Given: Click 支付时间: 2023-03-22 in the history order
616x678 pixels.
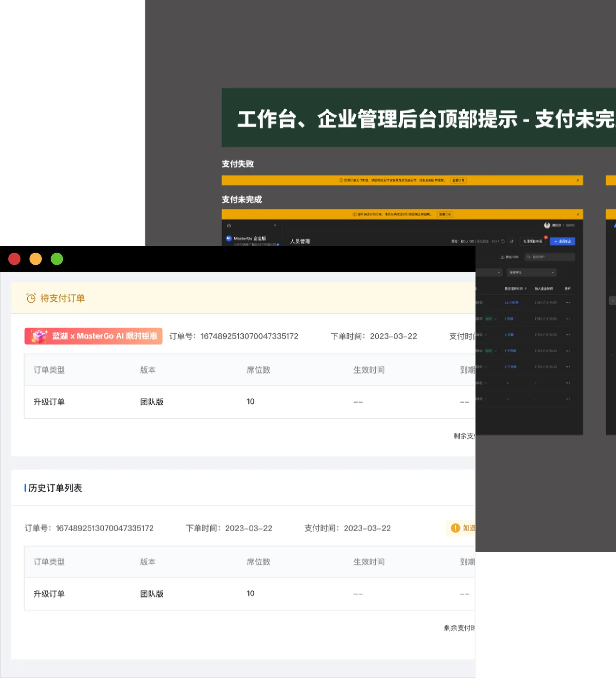Looking at the screenshot, I should coord(347,528).
